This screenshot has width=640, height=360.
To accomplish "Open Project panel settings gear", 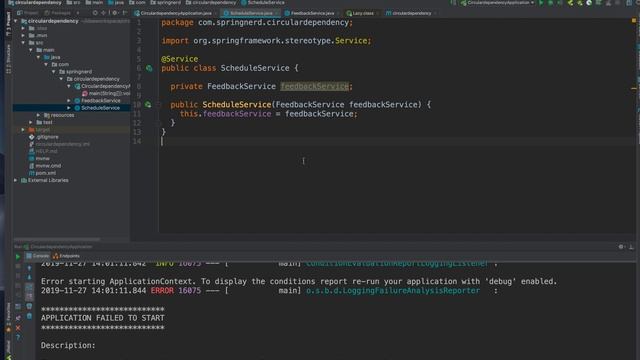I will (x=115, y=13).
